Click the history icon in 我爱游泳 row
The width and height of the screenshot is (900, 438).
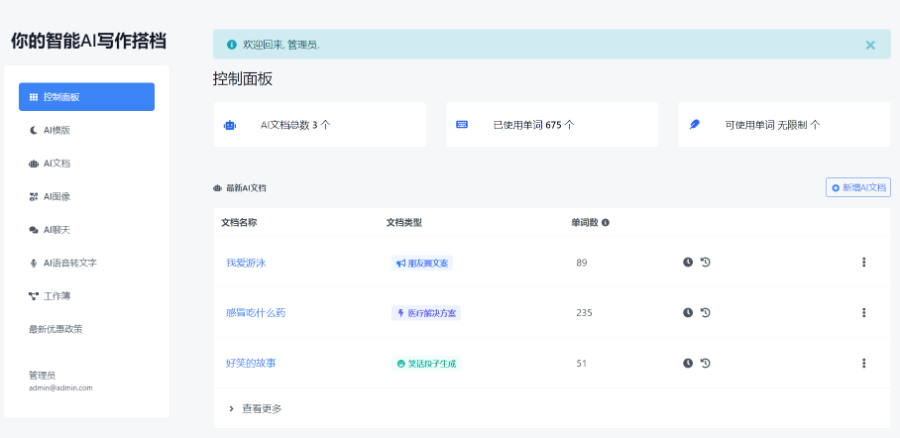point(705,262)
